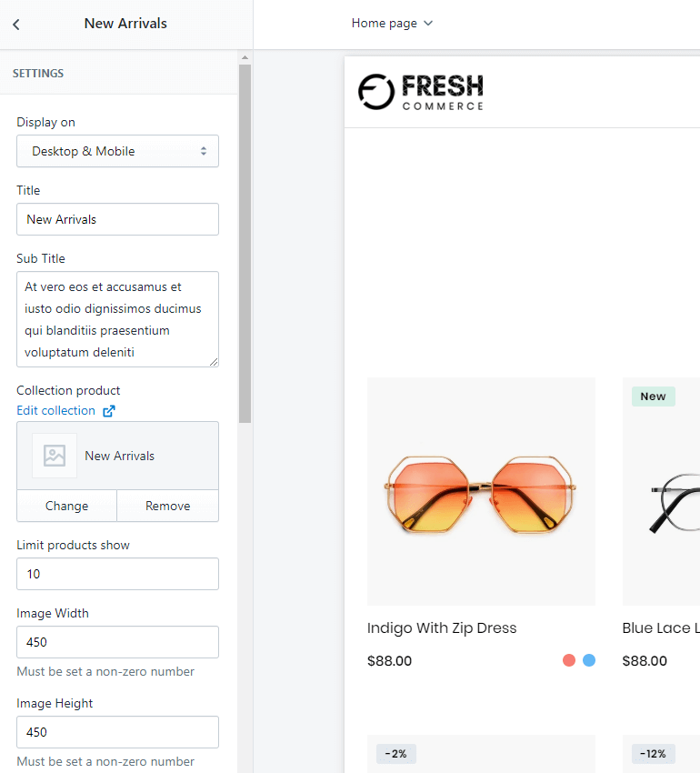Click the Indigo With Zip Dress product image
This screenshot has height=773, width=700.
click(481, 489)
